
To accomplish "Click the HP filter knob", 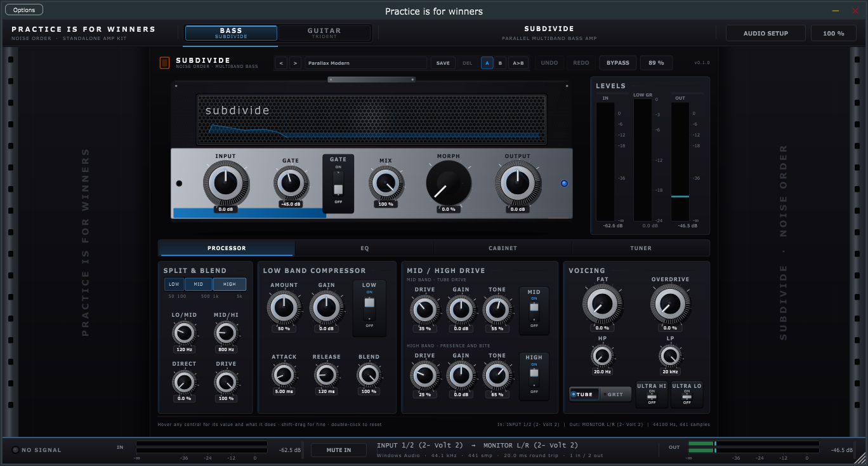I will pyautogui.click(x=602, y=356).
